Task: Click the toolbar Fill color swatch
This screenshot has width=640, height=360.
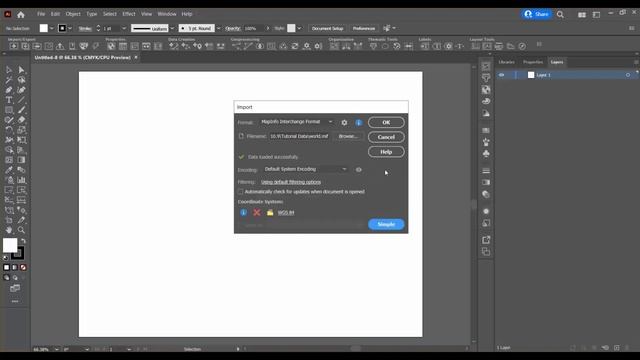Action: click(x=10, y=245)
